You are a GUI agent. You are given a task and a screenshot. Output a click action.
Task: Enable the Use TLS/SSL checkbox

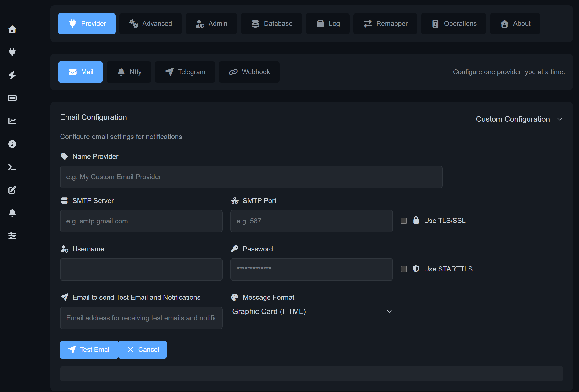click(404, 221)
